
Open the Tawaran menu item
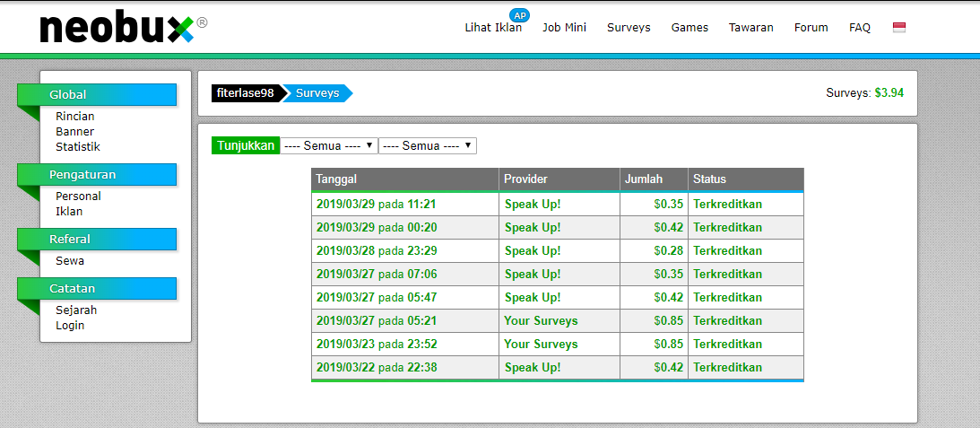(751, 28)
